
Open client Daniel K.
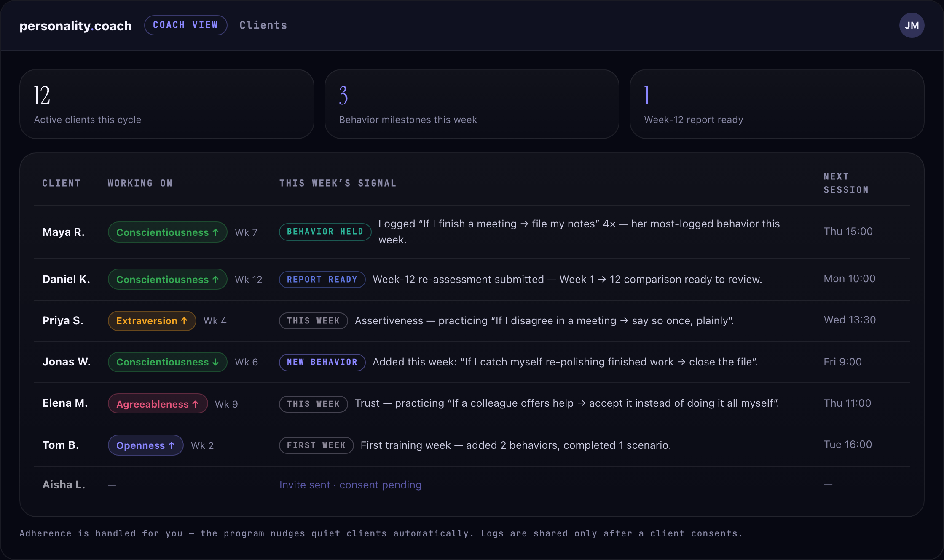(x=66, y=279)
